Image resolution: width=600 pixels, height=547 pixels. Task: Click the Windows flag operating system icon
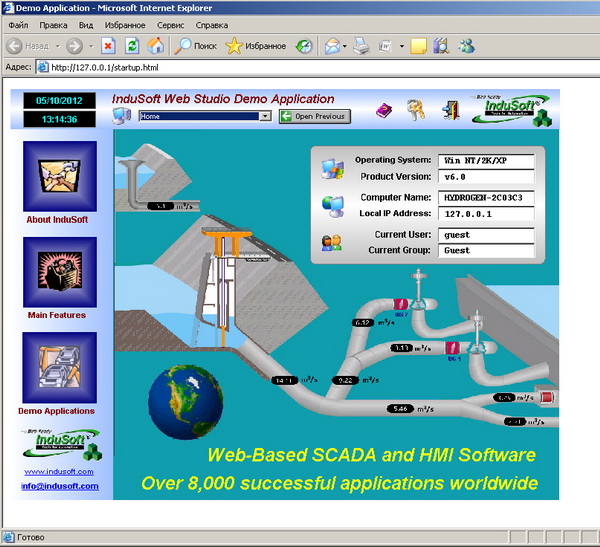[333, 168]
